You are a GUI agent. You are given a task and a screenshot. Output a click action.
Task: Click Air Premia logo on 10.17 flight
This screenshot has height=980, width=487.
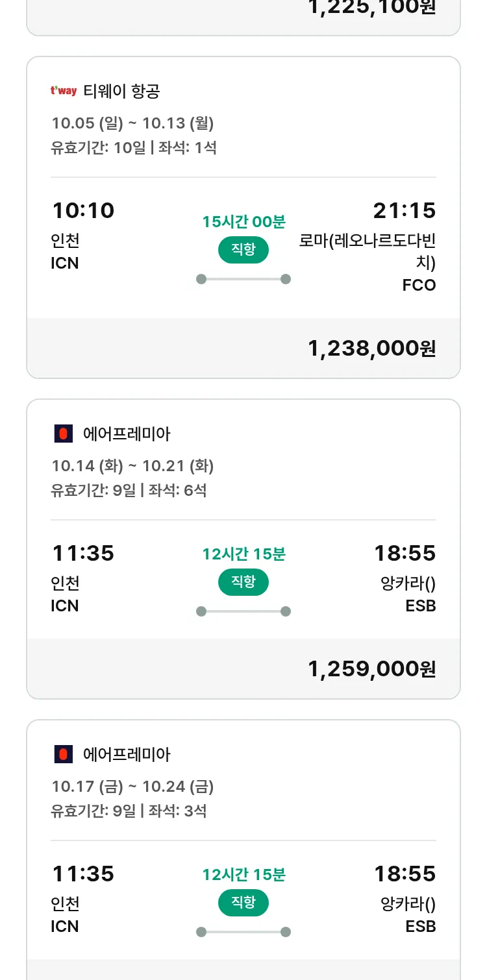63,754
